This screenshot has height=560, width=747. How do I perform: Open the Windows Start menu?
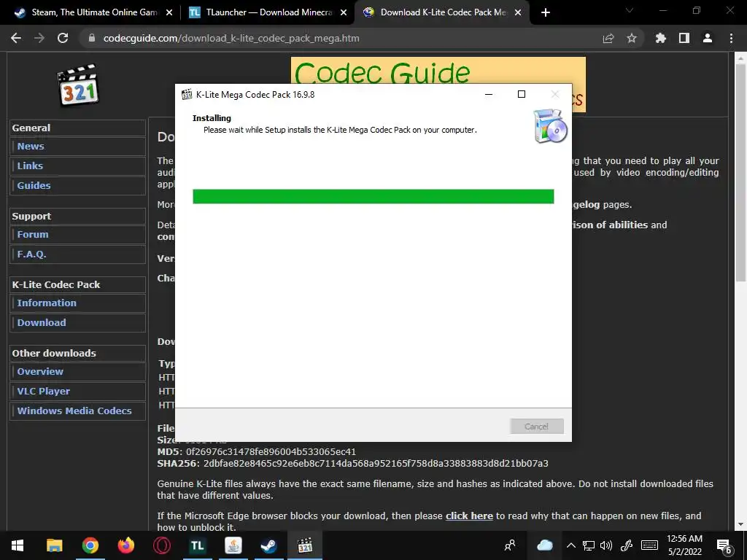pyautogui.click(x=18, y=545)
